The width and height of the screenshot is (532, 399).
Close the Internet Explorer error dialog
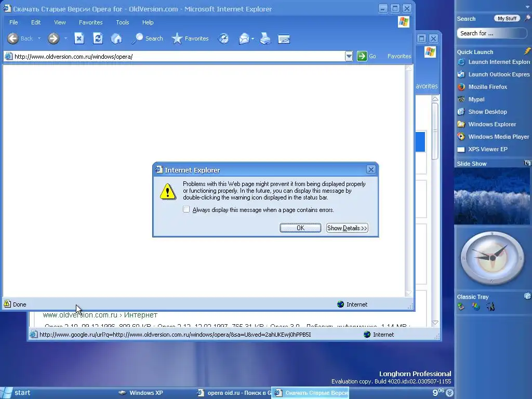371,170
